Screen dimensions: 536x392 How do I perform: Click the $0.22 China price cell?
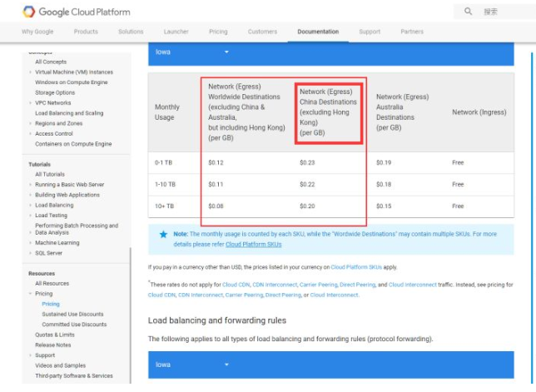point(307,185)
